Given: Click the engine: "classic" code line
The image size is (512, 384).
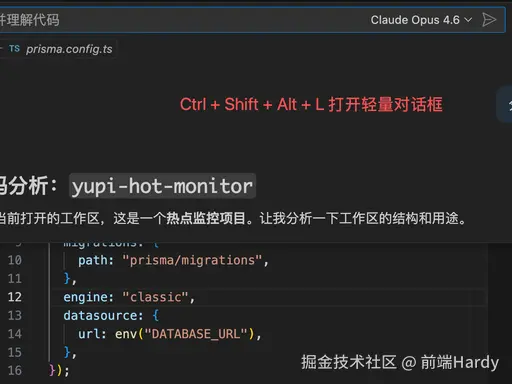Looking at the screenshot, I should point(129,297).
